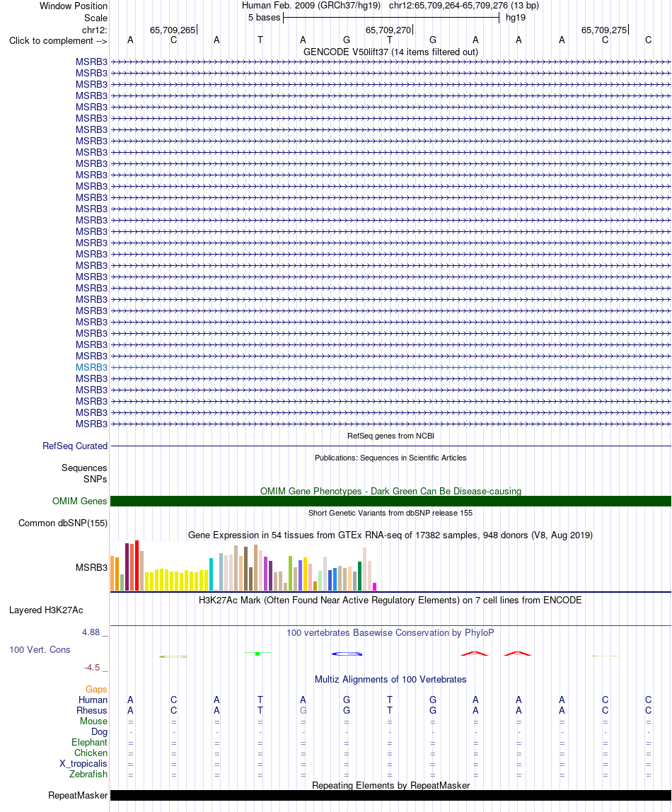Viewport: 672px width, 812px height.
Task: Click the cyan bar in GTEx chart
Action: pyautogui.click(x=211, y=574)
